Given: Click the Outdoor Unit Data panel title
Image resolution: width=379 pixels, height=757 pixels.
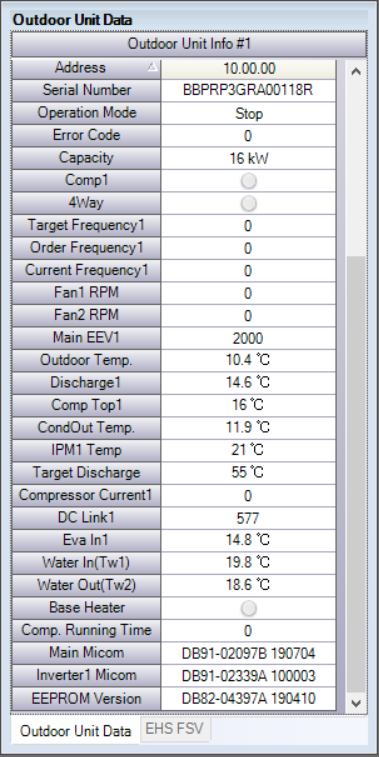Looking at the screenshot, I should [72, 20].
